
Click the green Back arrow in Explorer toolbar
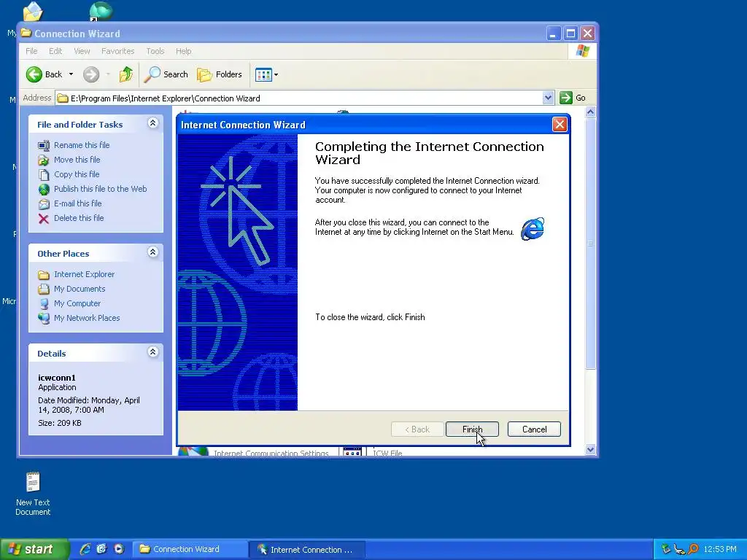tap(34, 74)
